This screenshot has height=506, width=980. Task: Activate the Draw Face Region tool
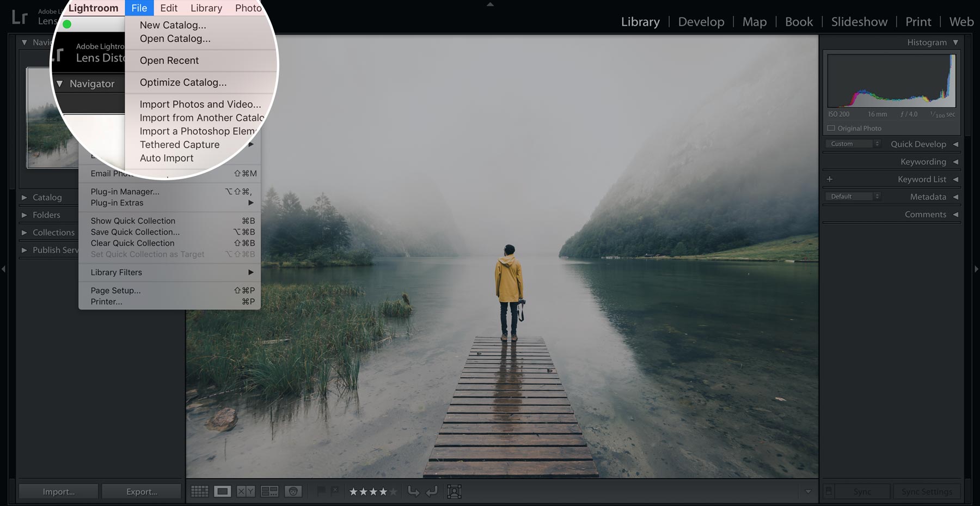pyautogui.click(x=454, y=492)
